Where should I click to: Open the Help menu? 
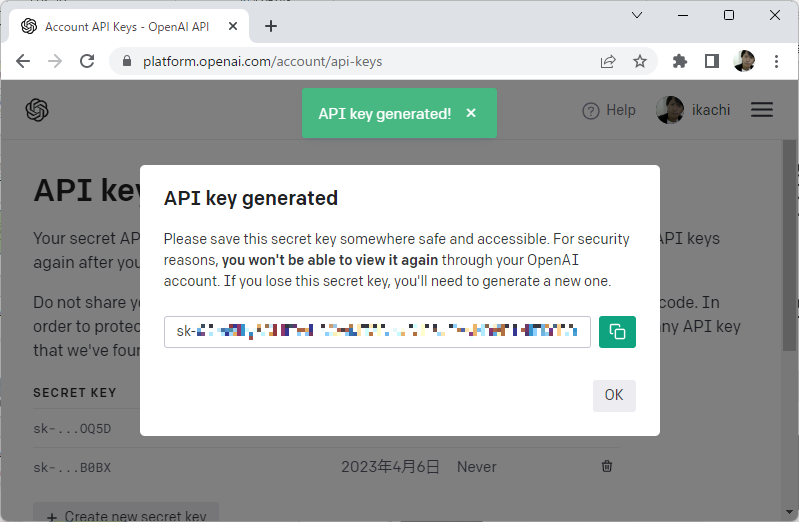[x=609, y=110]
